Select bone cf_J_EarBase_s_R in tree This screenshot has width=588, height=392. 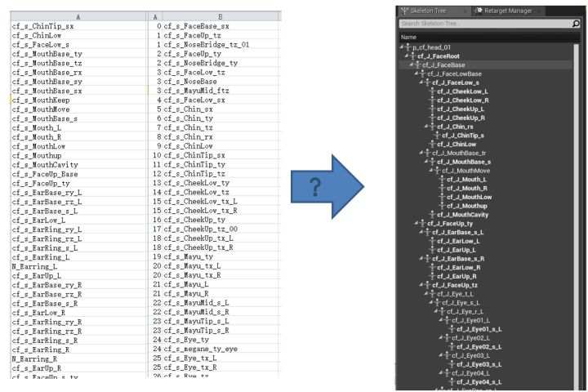point(458,259)
